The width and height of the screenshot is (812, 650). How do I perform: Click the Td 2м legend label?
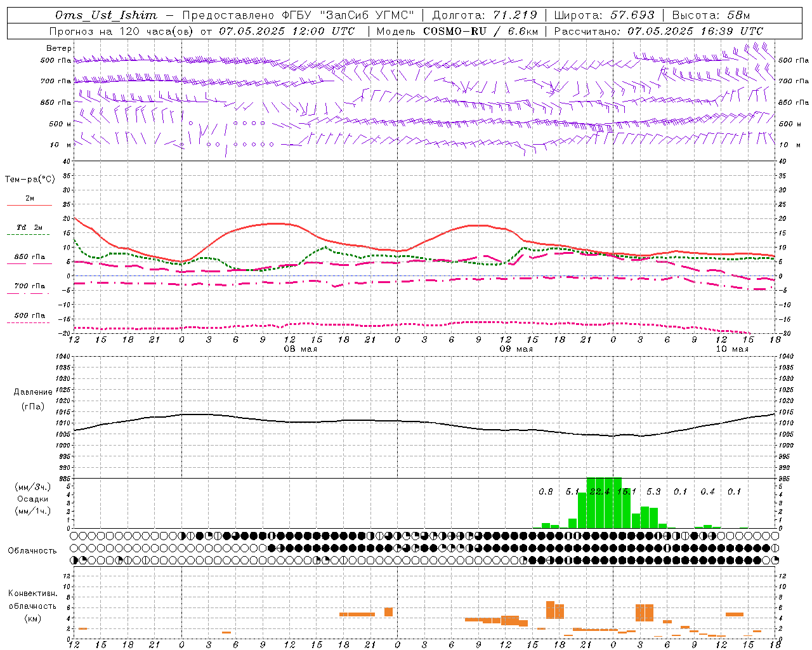(30, 227)
